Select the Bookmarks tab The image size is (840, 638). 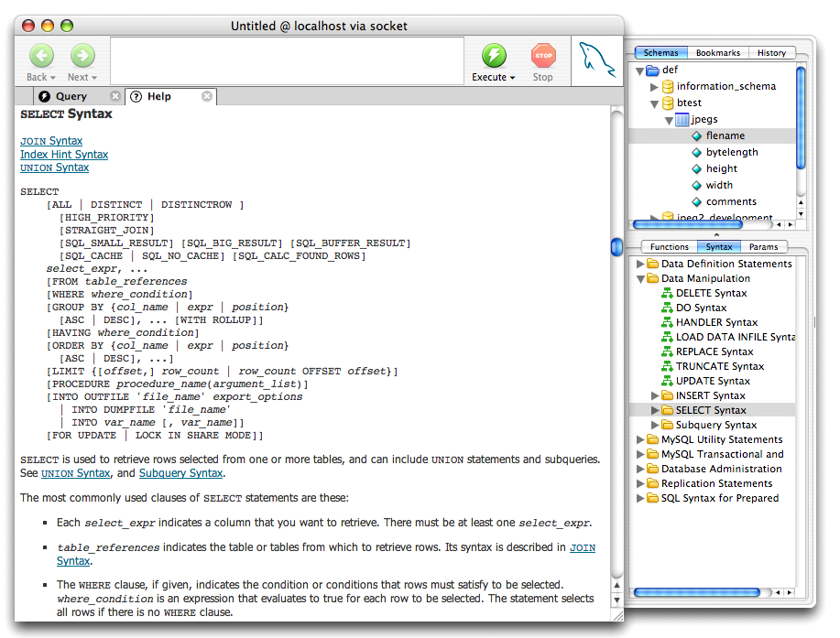(718, 52)
